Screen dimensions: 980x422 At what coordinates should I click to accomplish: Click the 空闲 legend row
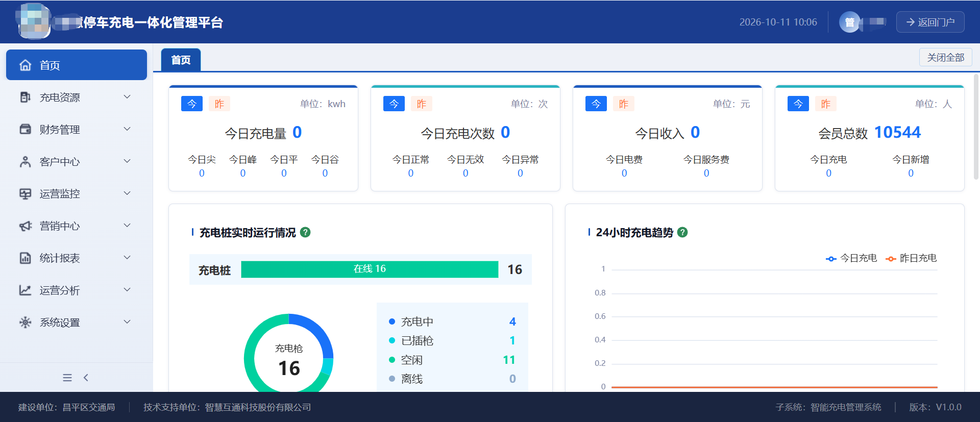pyautogui.click(x=452, y=360)
